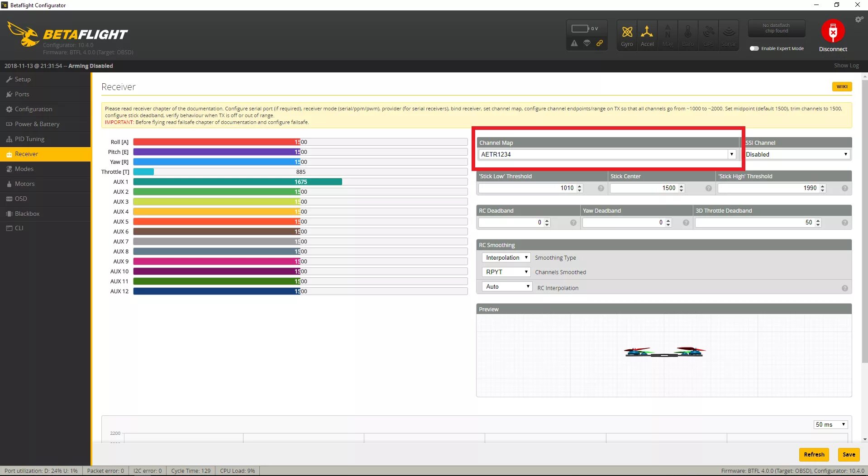Open the PID Tuning tab
The height and width of the screenshot is (476, 868).
click(x=45, y=139)
